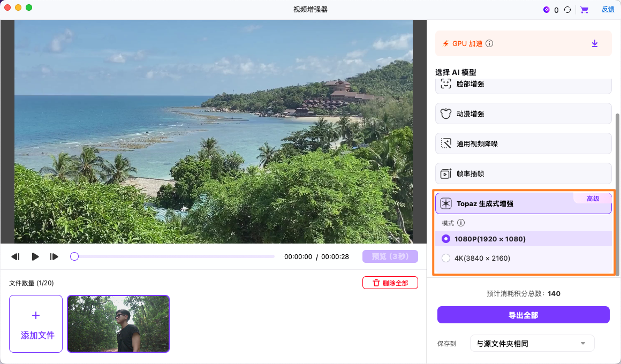621x364 pixels.
Task: Open the 保存到 save location dropdown
Action: (x=532, y=343)
